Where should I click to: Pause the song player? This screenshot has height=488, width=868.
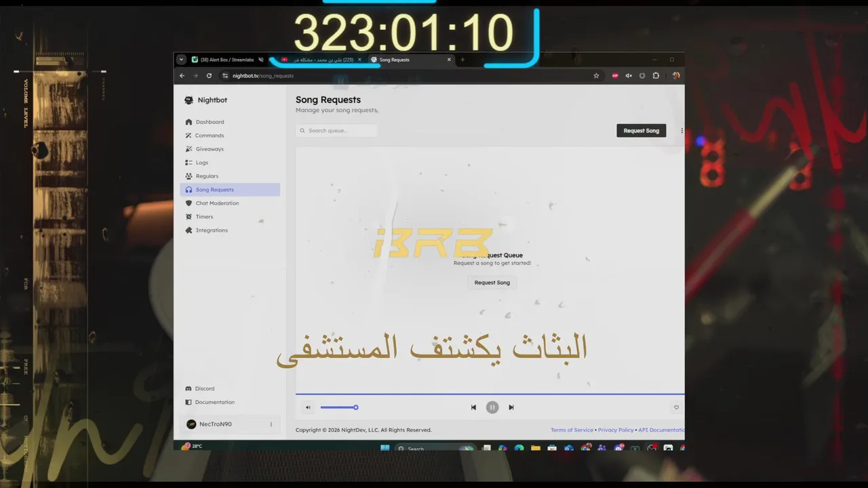492,407
